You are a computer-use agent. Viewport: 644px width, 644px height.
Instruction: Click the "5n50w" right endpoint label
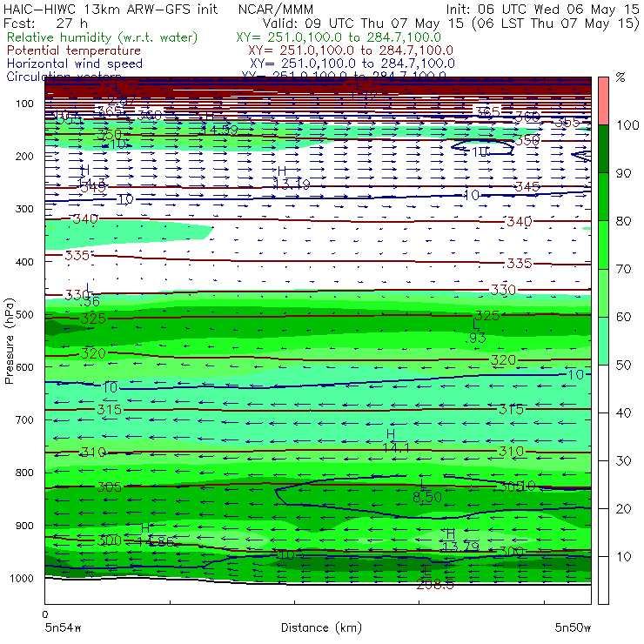pyautogui.click(x=573, y=627)
